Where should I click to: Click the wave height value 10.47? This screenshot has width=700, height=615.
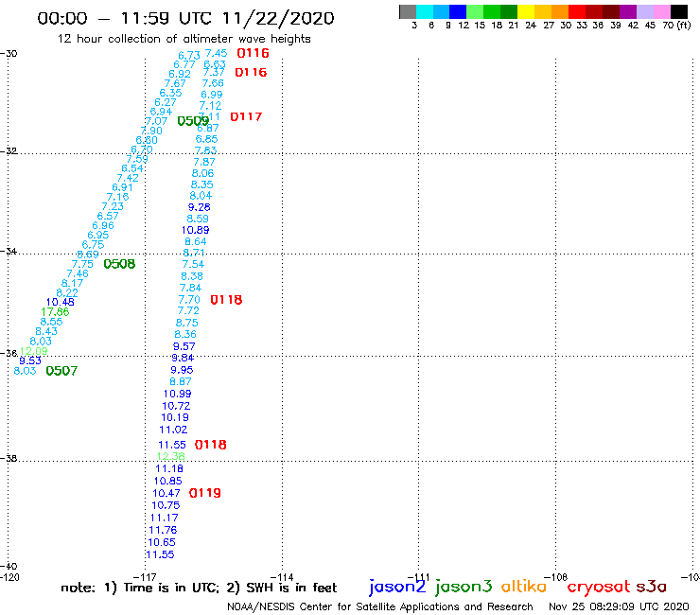166,494
